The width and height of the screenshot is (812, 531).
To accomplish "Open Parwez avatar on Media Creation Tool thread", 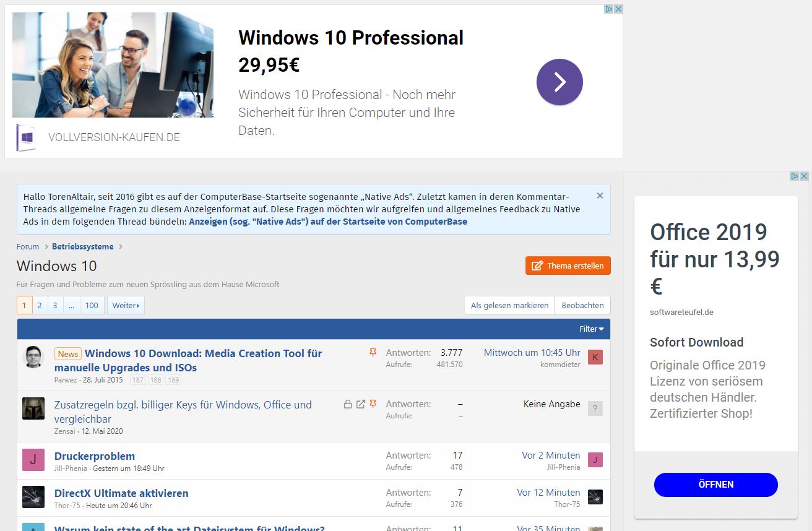I will pyautogui.click(x=33, y=357).
